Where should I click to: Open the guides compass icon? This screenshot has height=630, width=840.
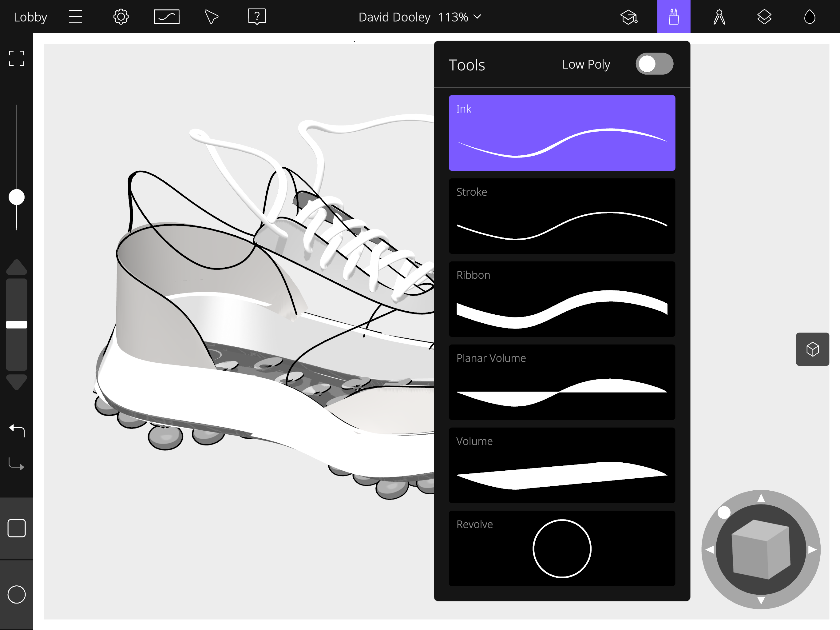tap(719, 17)
